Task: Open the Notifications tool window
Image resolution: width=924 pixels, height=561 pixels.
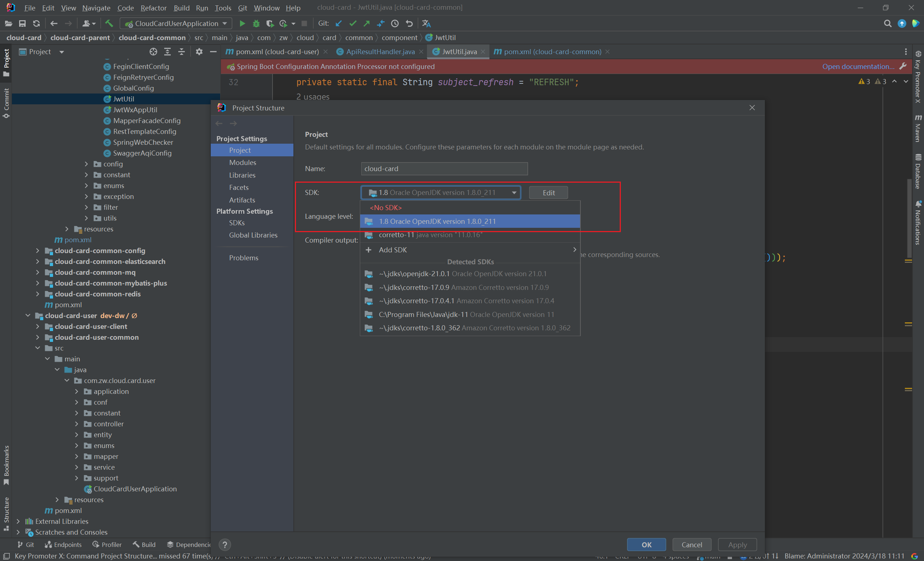Action: [918, 222]
